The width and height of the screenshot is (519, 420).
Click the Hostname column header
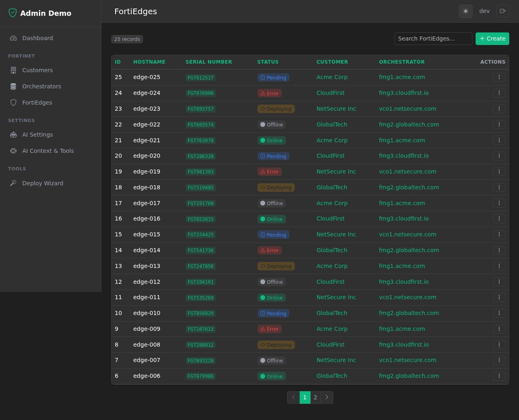point(149,62)
